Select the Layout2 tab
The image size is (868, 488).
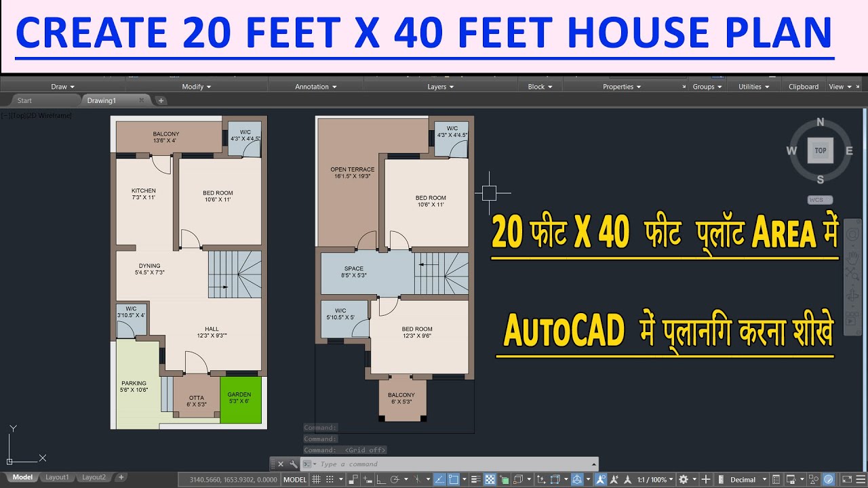point(94,477)
